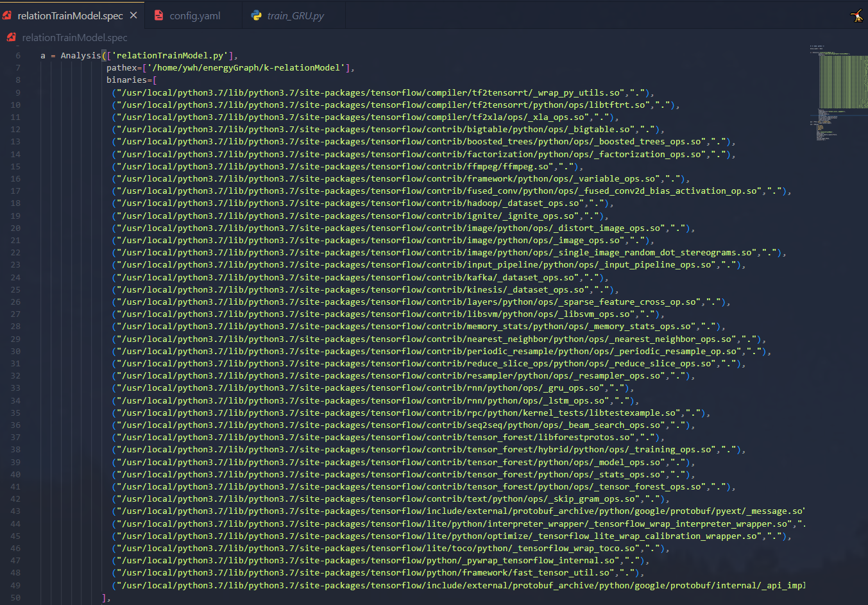
Task: Open the relationTrainModel.spec breadcrumb
Action: (74, 37)
